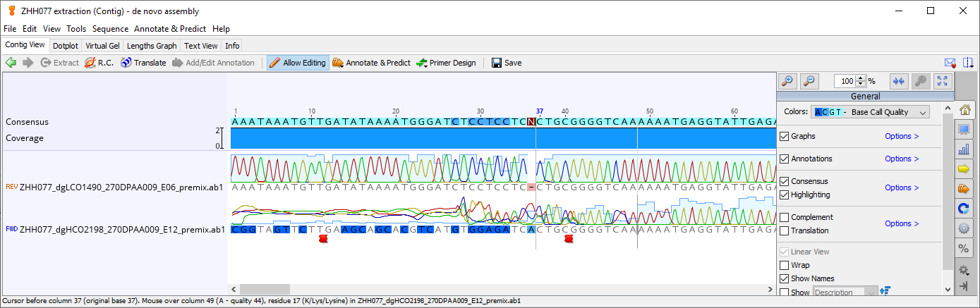Image resolution: width=980 pixels, height=308 pixels.
Task: Click the red N base in Consensus
Action: pyautogui.click(x=532, y=122)
